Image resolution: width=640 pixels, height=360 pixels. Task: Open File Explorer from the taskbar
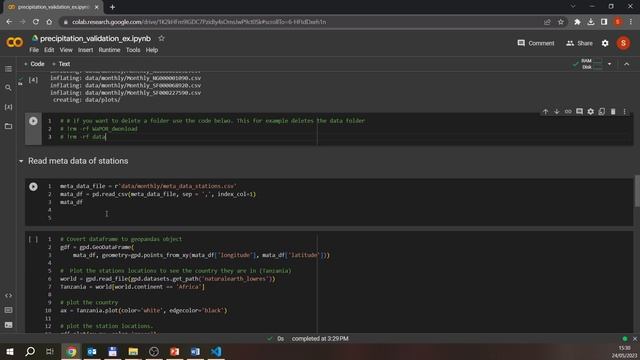coord(133,351)
